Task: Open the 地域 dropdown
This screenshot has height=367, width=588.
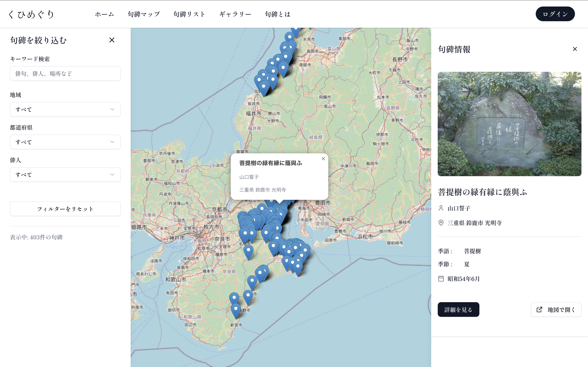Action: click(65, 109)
